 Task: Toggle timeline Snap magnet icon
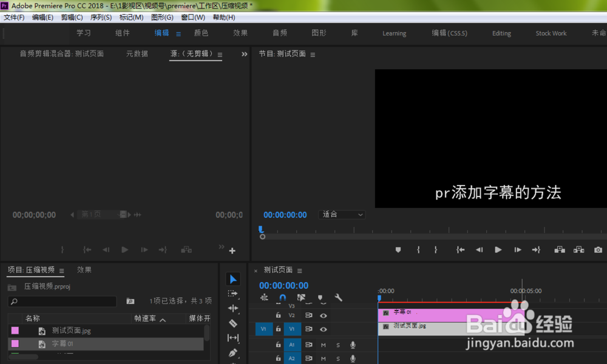(x=283, y=297)
